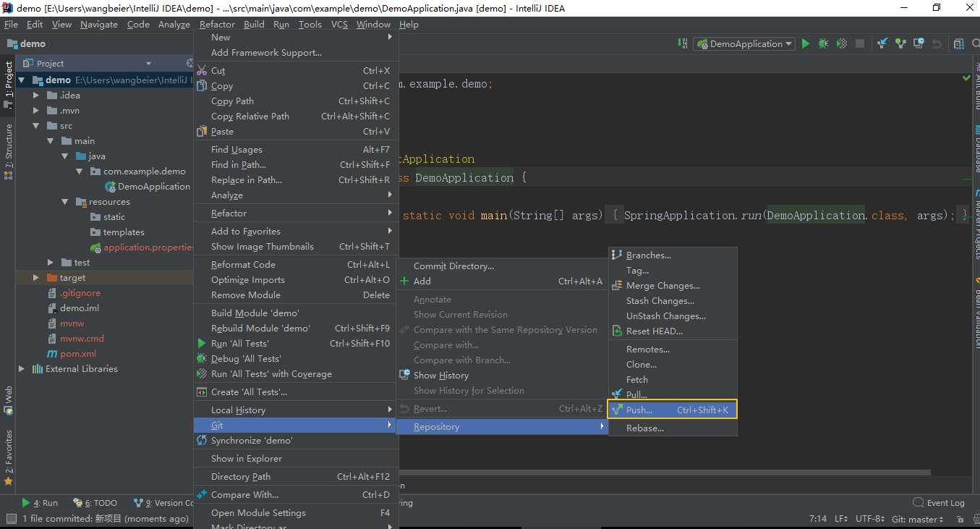Select DemoApplication class in project tree
980x529 pixels.
point(148,186)
